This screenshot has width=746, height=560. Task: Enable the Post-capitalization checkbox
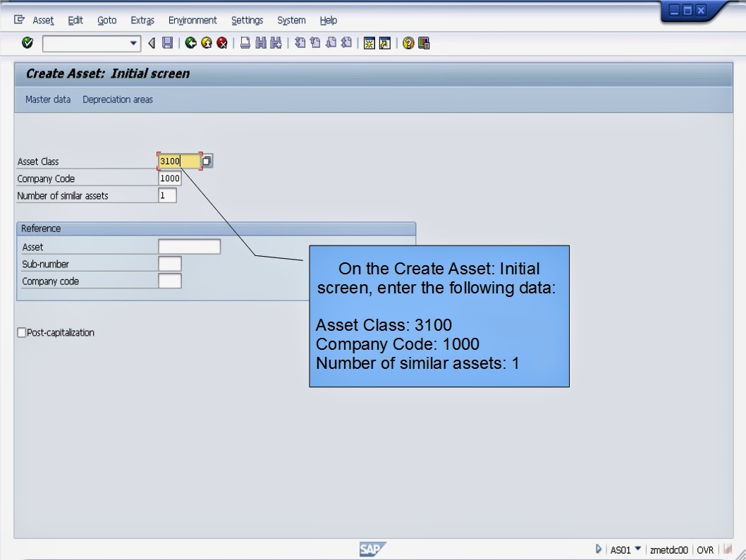21,332
